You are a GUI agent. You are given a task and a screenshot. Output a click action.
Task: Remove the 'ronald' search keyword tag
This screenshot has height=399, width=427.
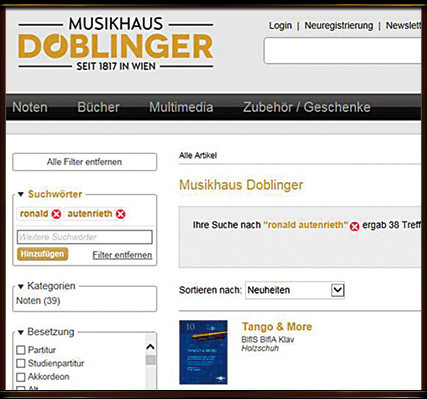(56, 214)
